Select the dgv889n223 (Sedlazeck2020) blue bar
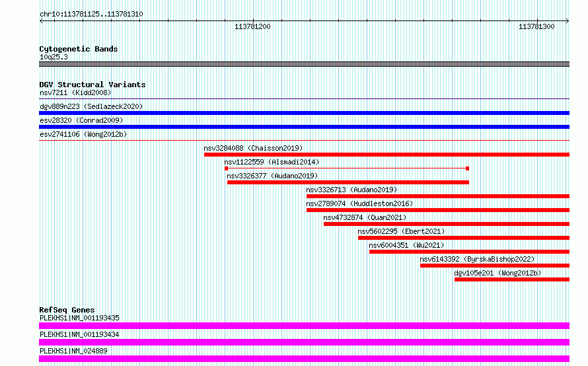The image size is (588, 366). (x=304, y=113)
